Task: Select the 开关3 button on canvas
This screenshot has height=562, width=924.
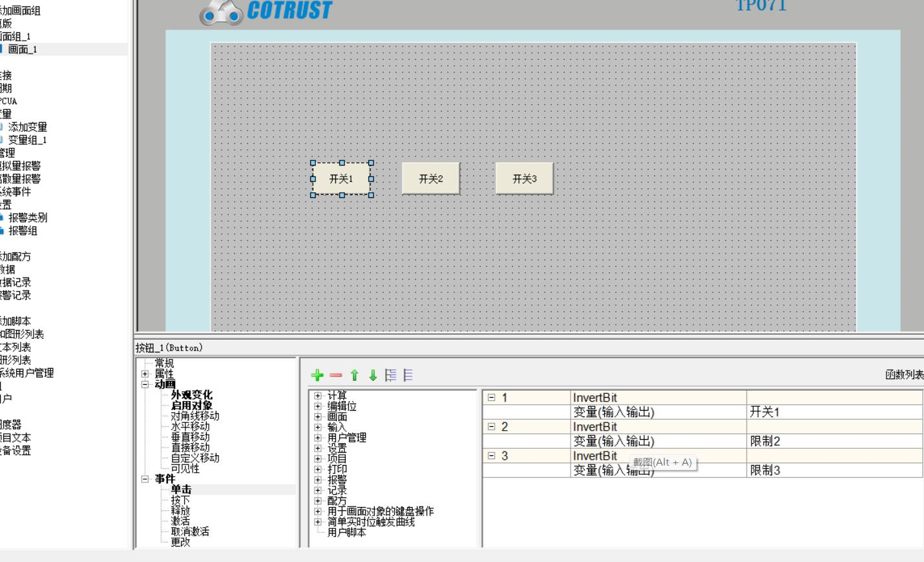Action: [525, 178]
